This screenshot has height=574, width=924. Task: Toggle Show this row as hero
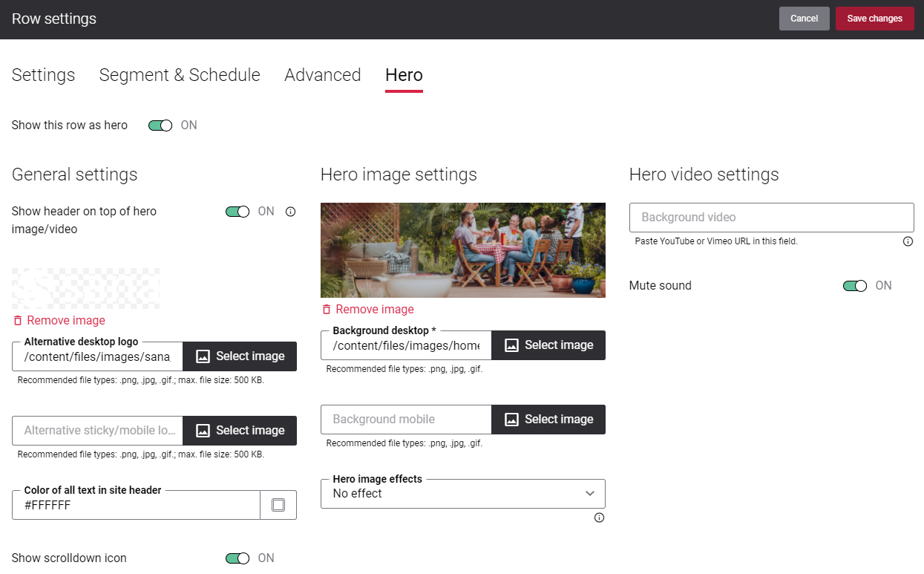pyautogui.click(x=160, y=125)
